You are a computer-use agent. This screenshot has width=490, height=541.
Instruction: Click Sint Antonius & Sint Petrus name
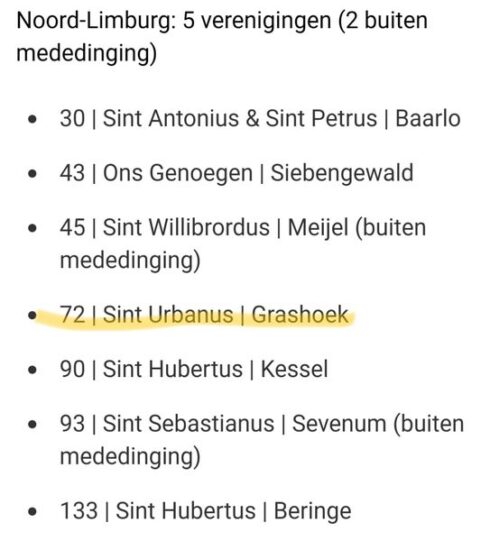[240, 119]
